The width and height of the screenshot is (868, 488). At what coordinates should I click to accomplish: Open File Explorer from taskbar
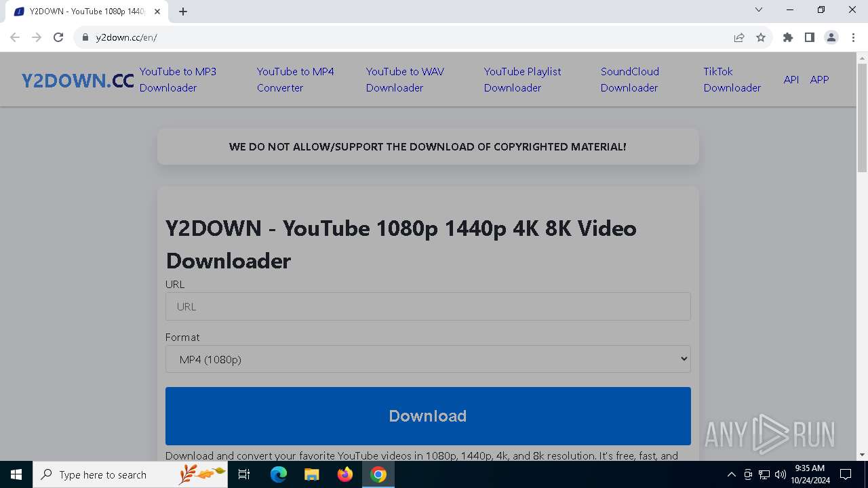pyautogui.click(x=311, y=474)
